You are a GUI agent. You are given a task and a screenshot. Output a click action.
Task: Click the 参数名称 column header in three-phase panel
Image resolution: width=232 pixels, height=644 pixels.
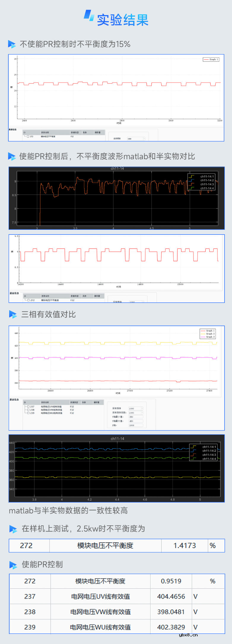[x=45, y=402]
